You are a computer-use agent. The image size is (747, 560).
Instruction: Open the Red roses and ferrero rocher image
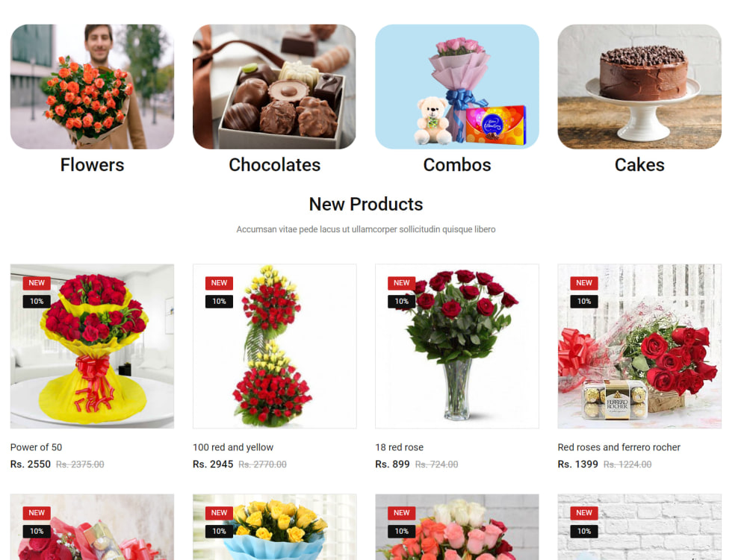pos(639,346)
